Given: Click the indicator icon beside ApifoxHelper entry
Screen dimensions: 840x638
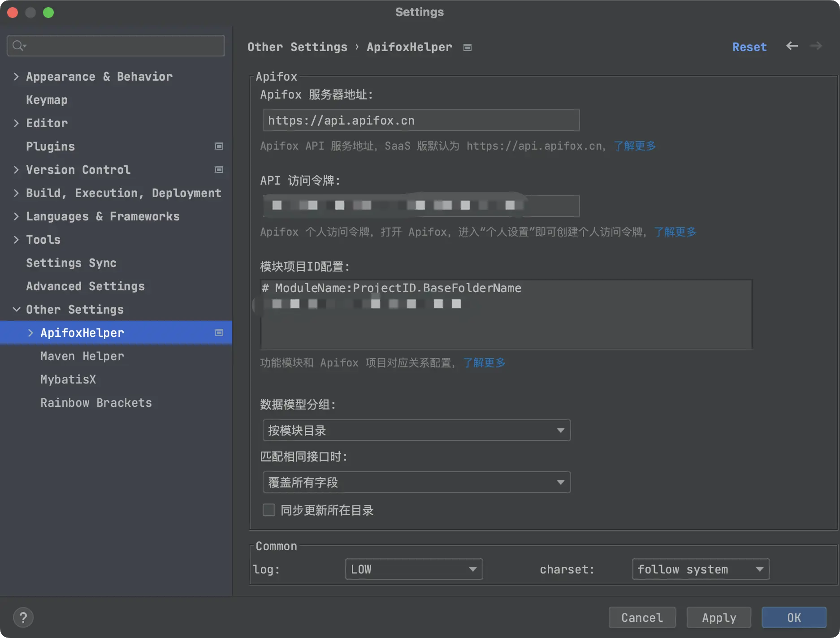Looking at the screenshot, I should point(219,332).
